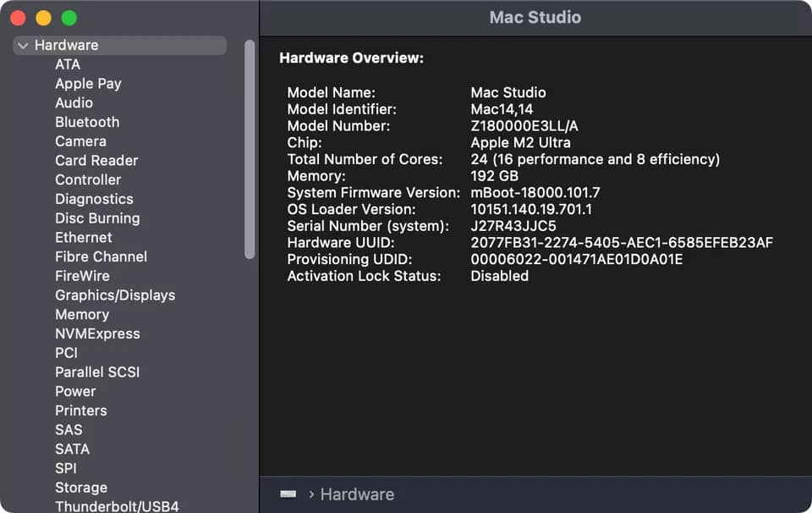Viewport: 812px width, 513px height.
Task: Select Printers in sidebar
Action: 81,411
